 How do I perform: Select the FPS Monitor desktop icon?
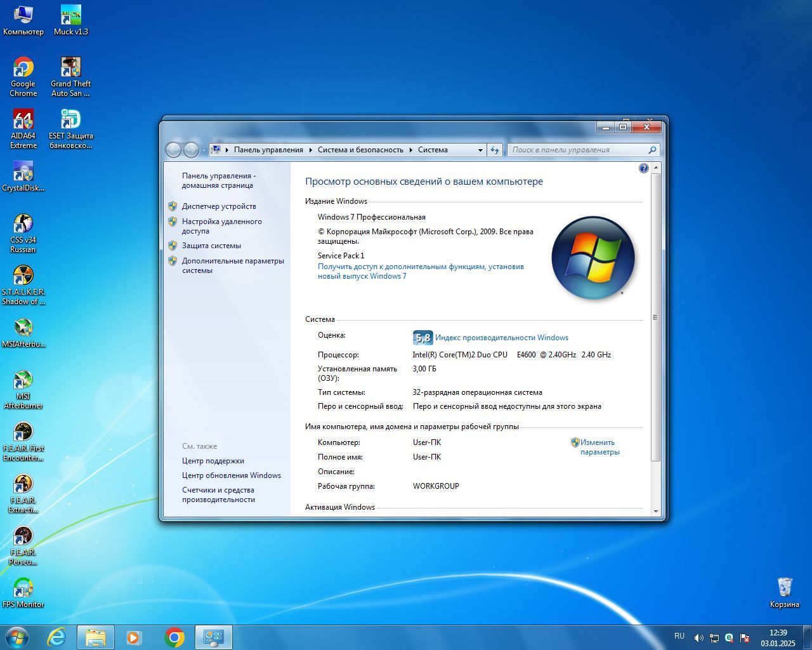click(x=23, y=593)
